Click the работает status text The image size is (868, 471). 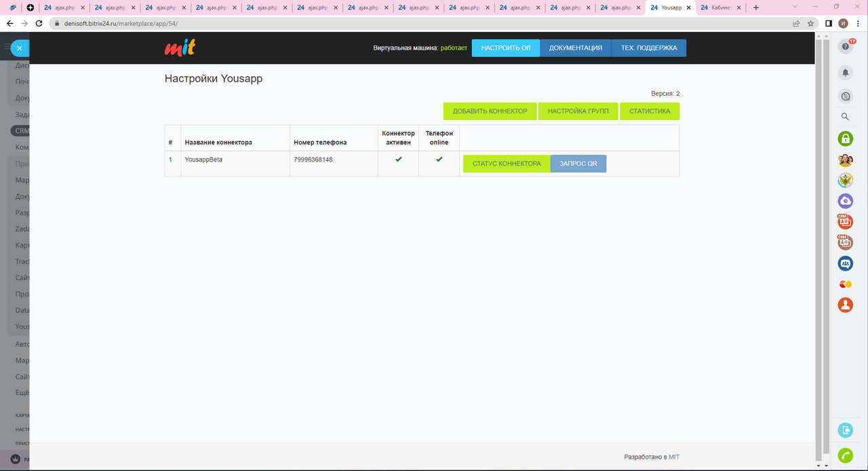[454, 48]
